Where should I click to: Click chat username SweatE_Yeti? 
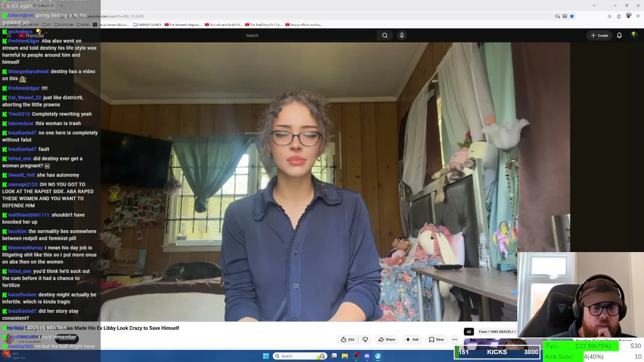22,175
